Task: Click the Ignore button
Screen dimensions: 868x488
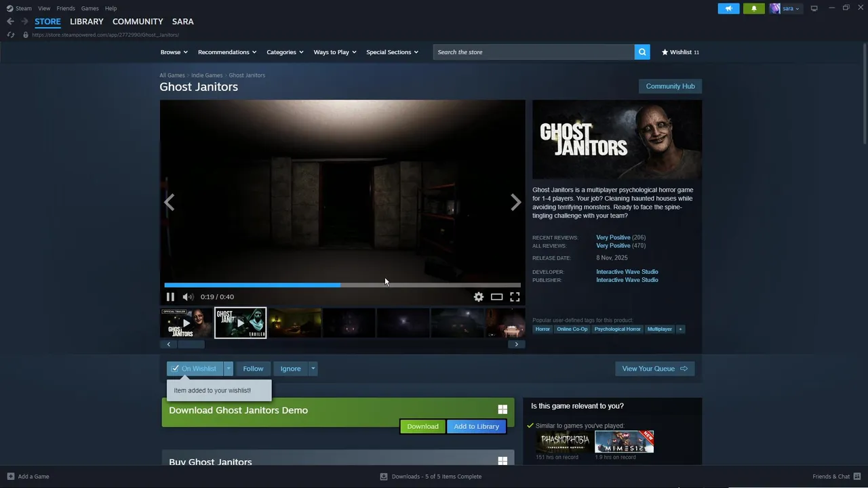Action: click(290, 369)
